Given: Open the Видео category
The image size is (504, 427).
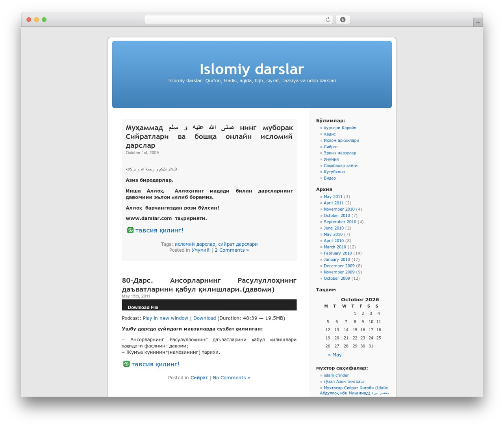Looking at the screenshot, I should click(x=330, y=178).
